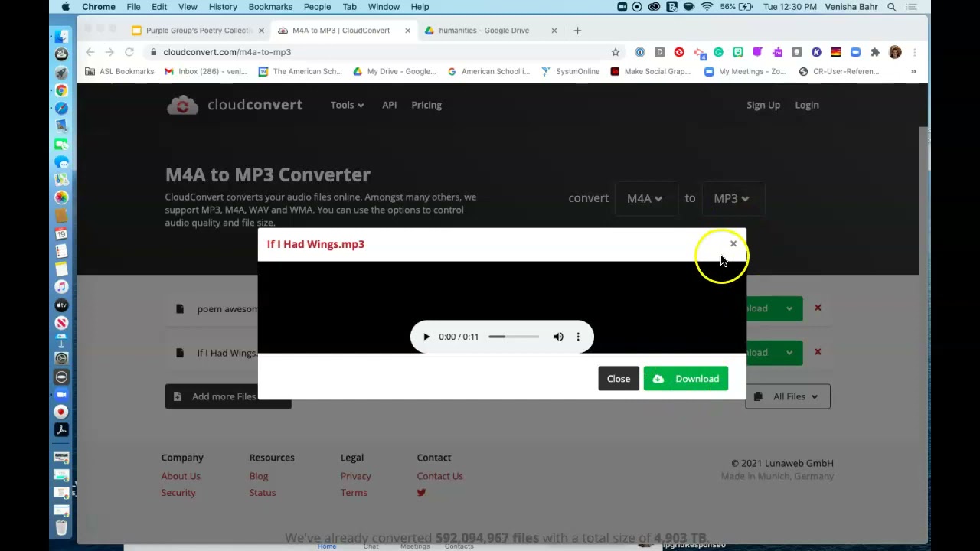This screenshot has height=551, width=980.
Task: Open Adobe Acrobat in the Dock
Action: [61, 430]
